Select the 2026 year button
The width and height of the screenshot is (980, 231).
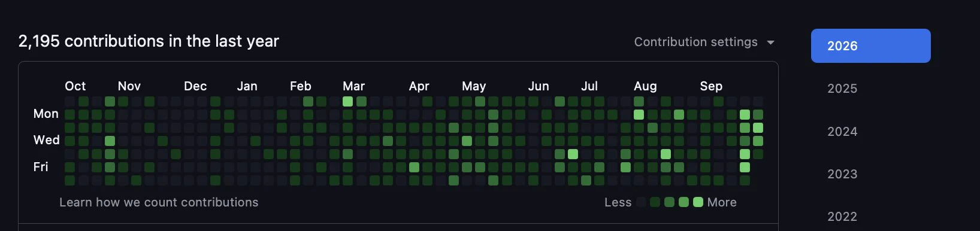pos(870,45)
